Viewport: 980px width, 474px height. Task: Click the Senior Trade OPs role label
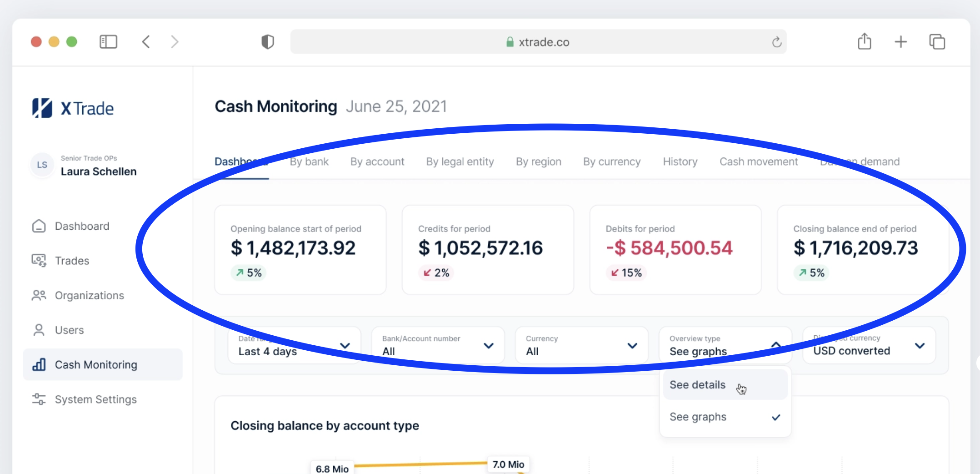(89, 158)
